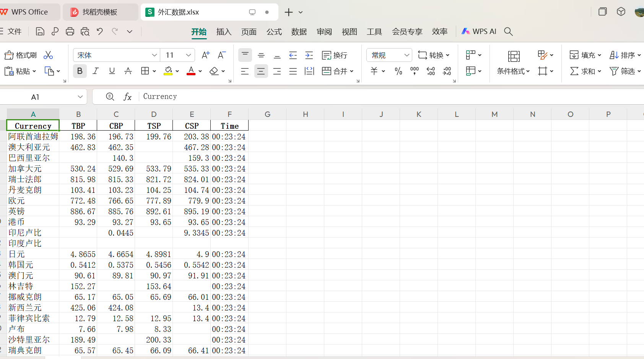Click the Fill (填充) button
The height and width of the screenshot is (359, 644).
[585, 55]
